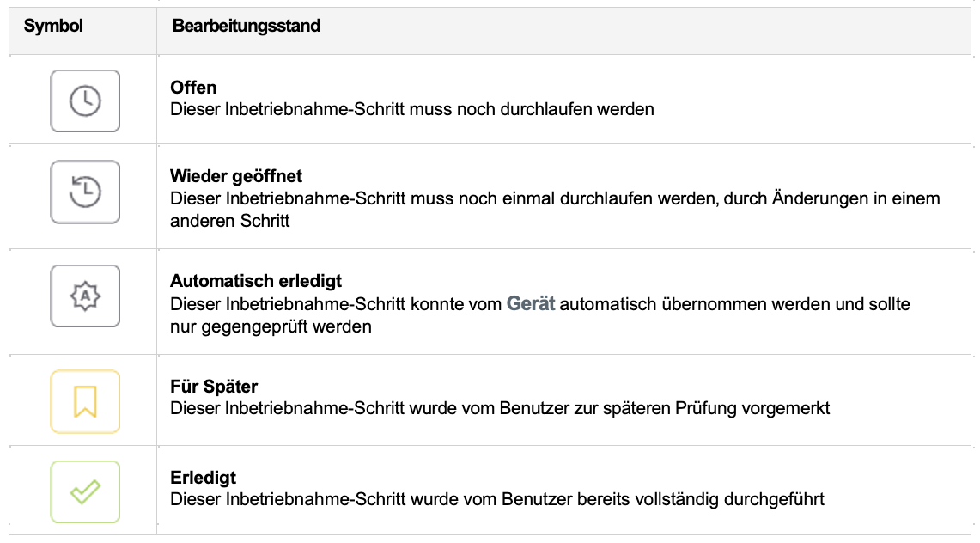This screenshot has width=980, height=543.
Task: Click description mentioning Änderungen in einem anderen Schritt
Action: tap(555, 210)
